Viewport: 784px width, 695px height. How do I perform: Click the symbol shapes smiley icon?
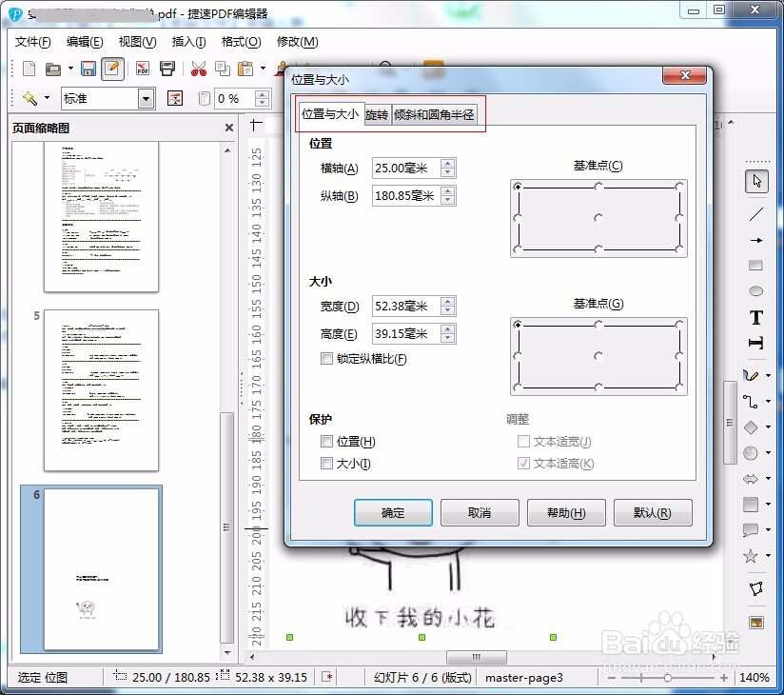tap(750, 453)
